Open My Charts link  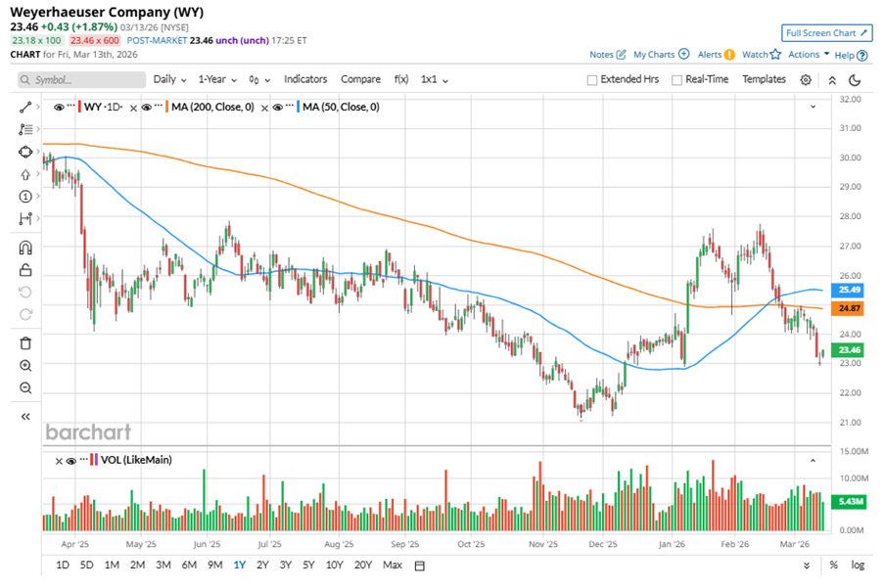click(x=654, y=55)
